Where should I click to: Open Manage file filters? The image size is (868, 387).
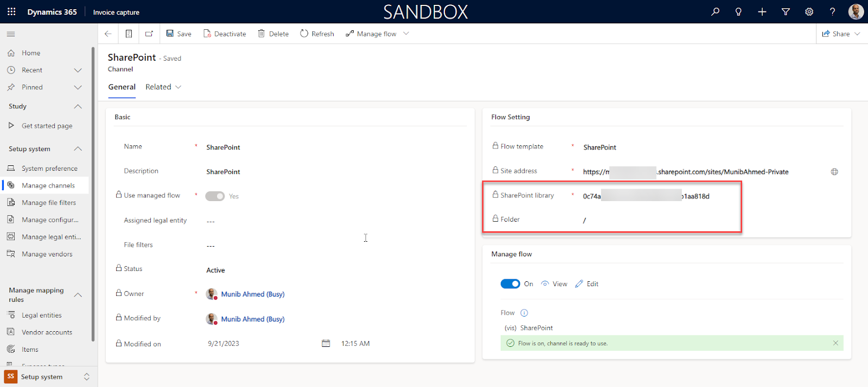[x=49, y=203]
